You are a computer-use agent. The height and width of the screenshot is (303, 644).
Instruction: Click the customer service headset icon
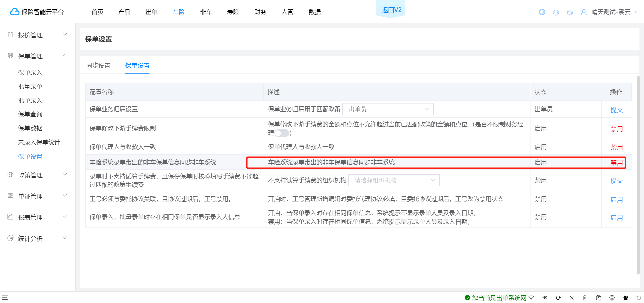(x=556, y=12)
